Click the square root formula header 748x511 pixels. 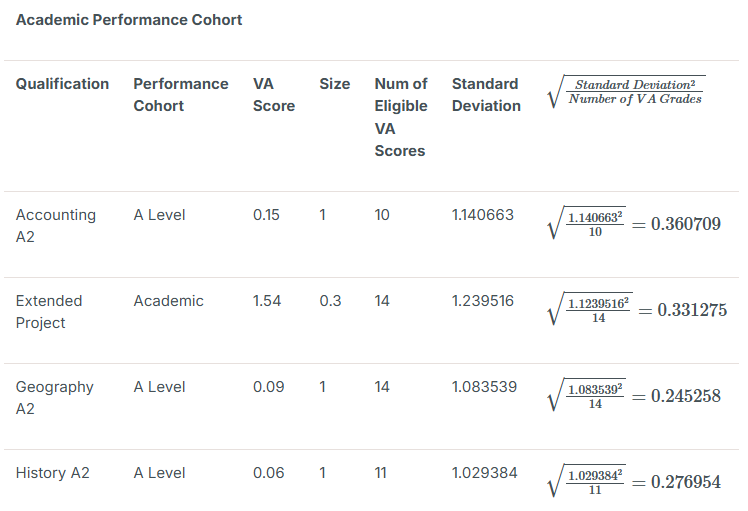pyautogui.click(x=627, y=92)
